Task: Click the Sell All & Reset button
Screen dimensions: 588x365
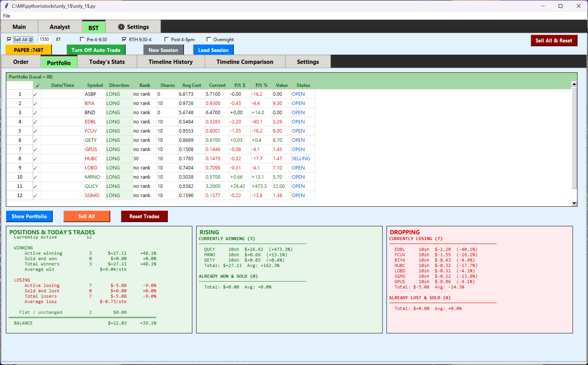Action: pyautogui.click(x=554, y=40)
